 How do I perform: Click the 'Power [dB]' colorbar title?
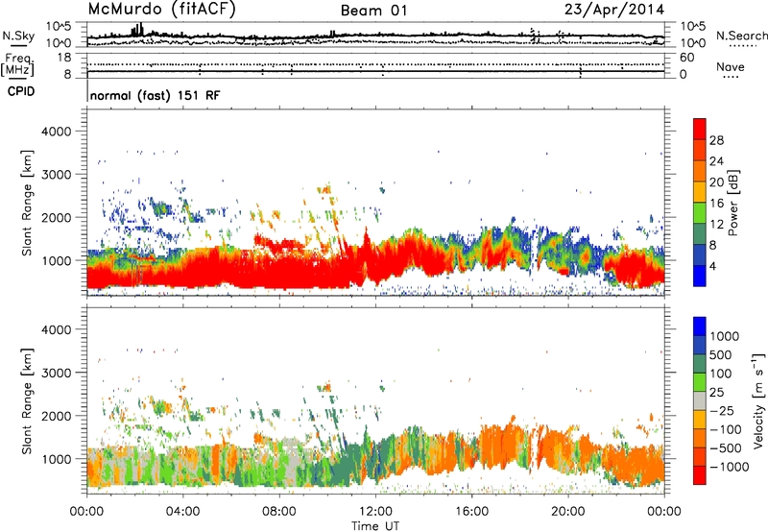(733, 203)
